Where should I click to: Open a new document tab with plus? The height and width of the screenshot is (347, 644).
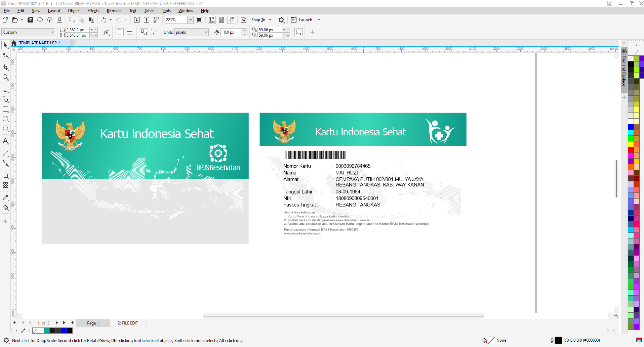click(72, 43)
